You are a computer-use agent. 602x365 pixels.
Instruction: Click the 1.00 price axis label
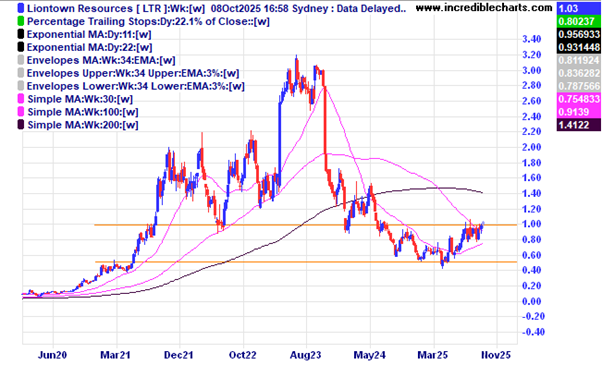tap(531, 224)
